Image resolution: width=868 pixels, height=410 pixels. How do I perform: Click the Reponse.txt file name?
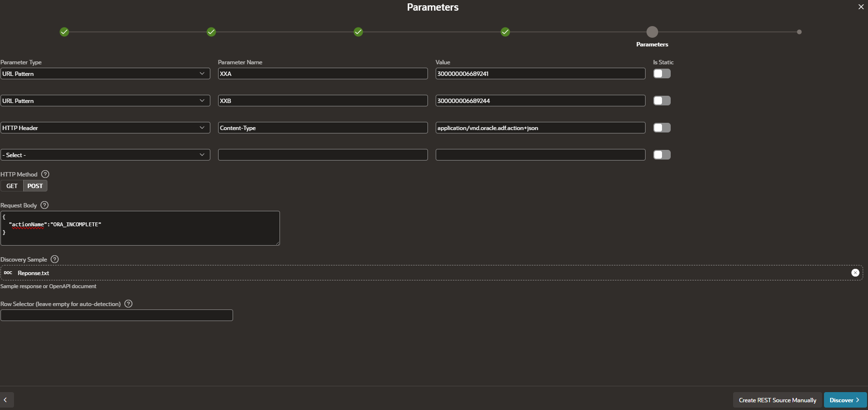33,273
